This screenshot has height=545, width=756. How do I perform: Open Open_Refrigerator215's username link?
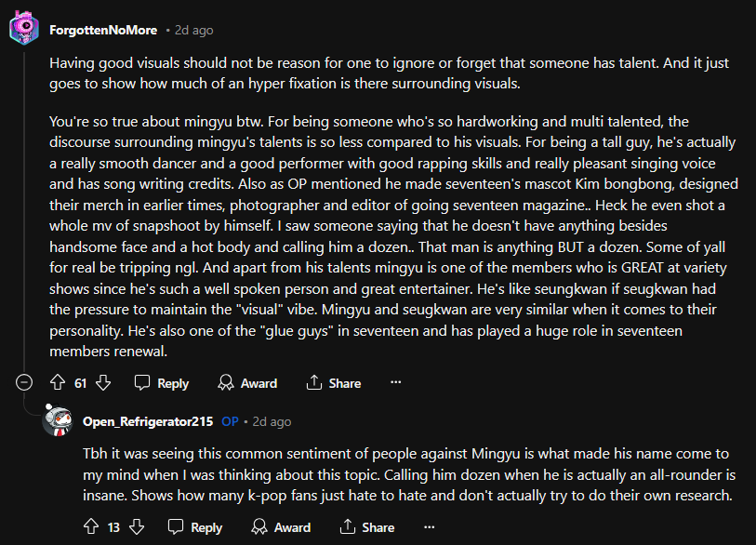148,421
